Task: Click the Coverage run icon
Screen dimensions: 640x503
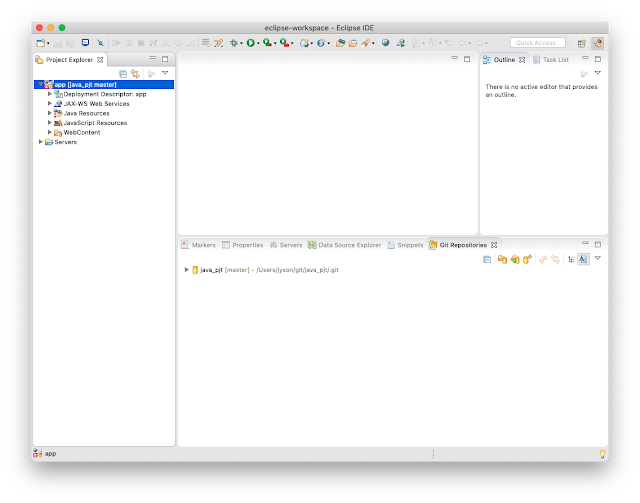Action: [x=267, y=42]
